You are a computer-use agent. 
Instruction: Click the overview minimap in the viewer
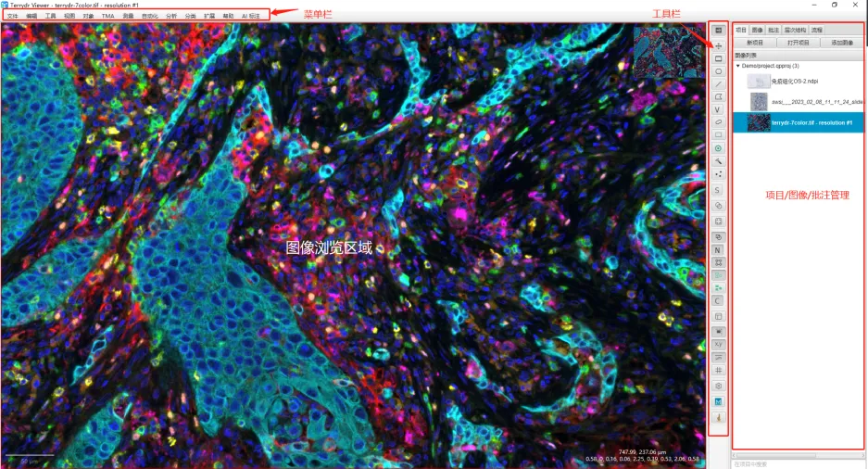(668, 52)
